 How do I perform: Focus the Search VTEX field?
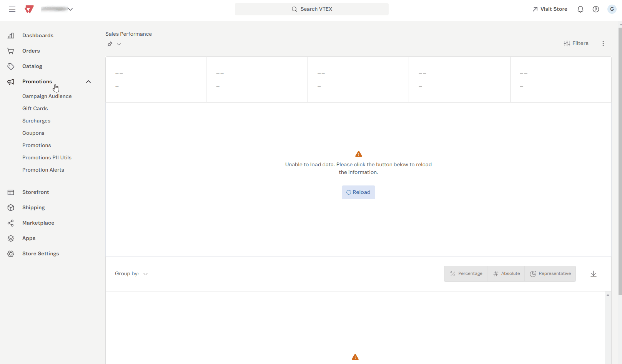(312, 9)
